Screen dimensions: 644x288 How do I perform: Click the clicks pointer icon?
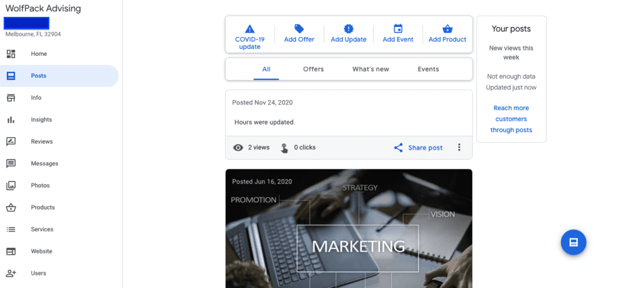(284, 148)
